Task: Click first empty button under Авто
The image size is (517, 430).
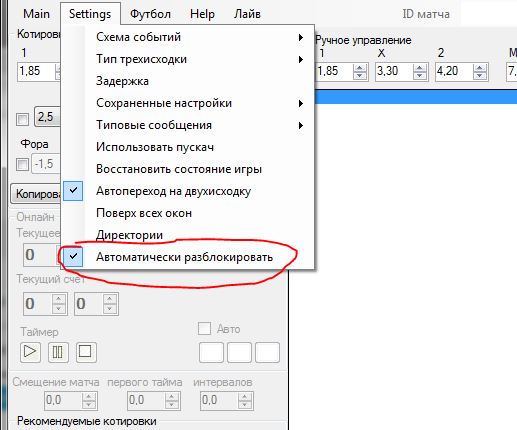Action: (x=211, y=352)
